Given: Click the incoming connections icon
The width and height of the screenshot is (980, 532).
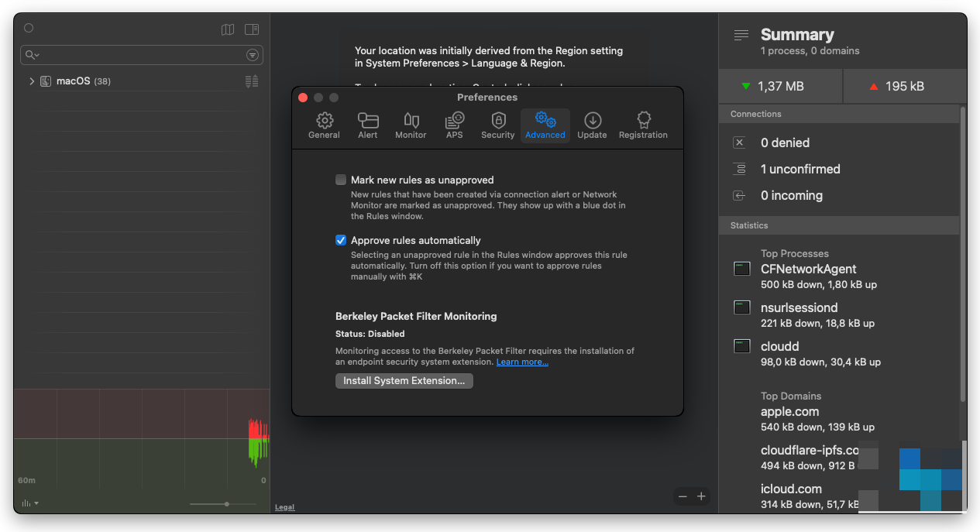Looking at the screenshot, I should [x=739, y=196].
